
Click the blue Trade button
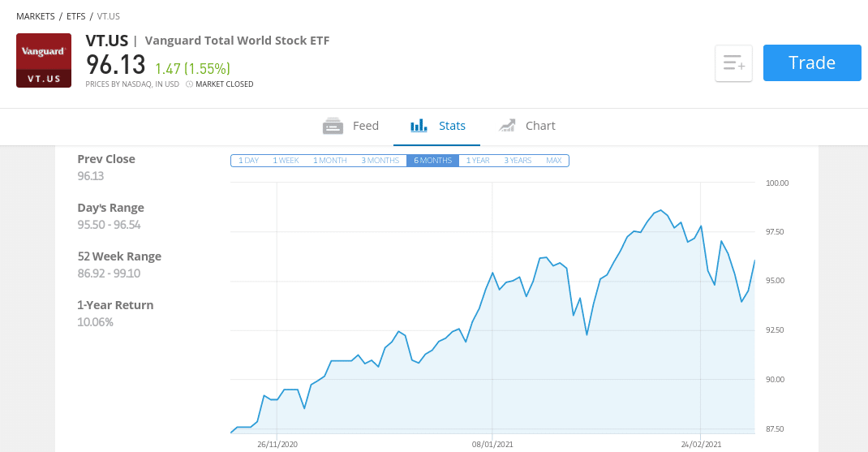pos(812,63)
